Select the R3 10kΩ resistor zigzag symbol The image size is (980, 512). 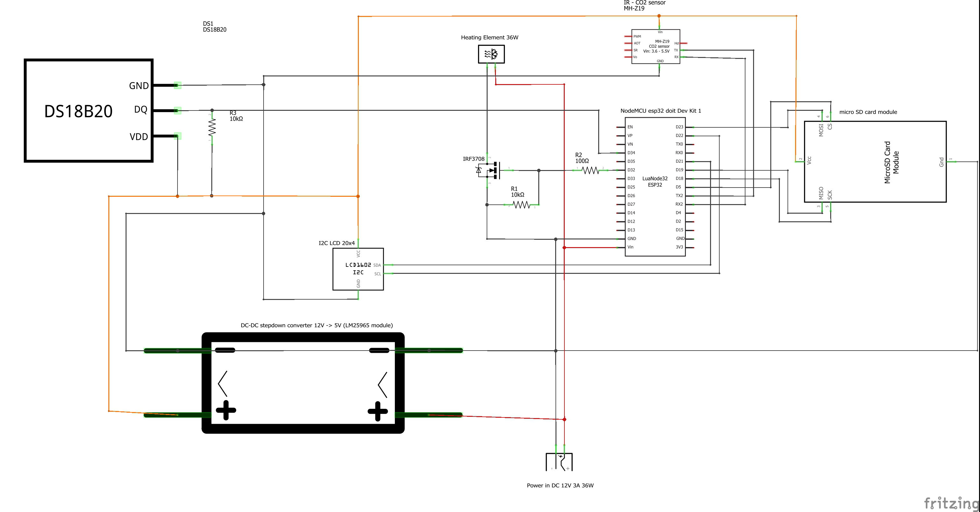point(212,127)
